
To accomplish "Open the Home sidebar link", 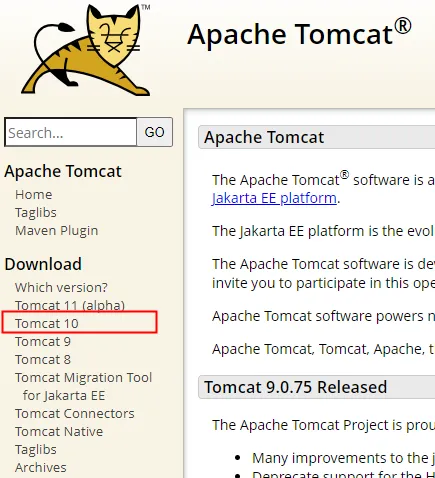I will tap(34, 195).
